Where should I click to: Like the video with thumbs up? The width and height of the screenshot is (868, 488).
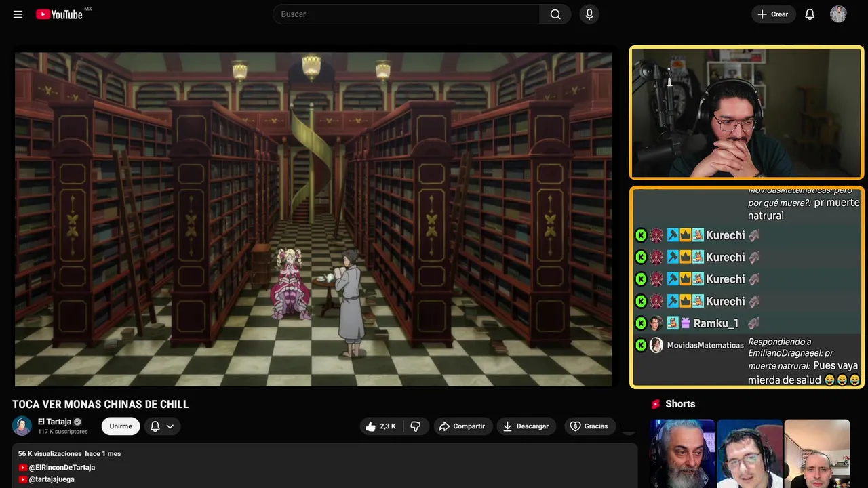(x=380, y=426)
